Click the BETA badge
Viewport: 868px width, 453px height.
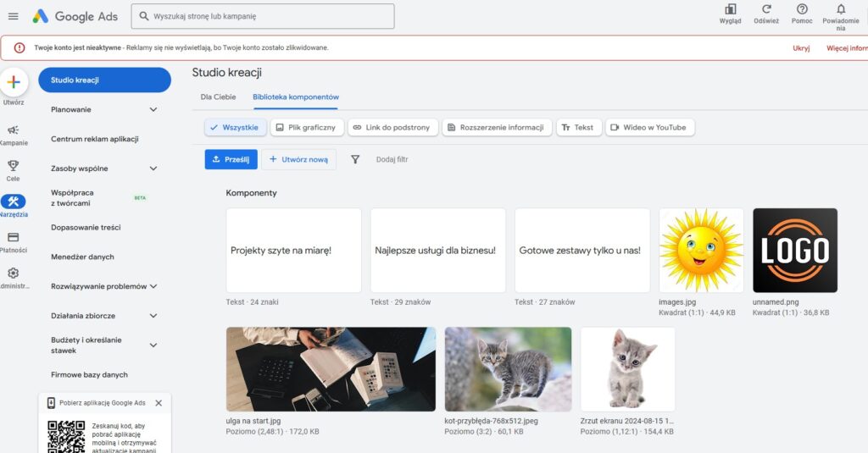click(140, 197)
